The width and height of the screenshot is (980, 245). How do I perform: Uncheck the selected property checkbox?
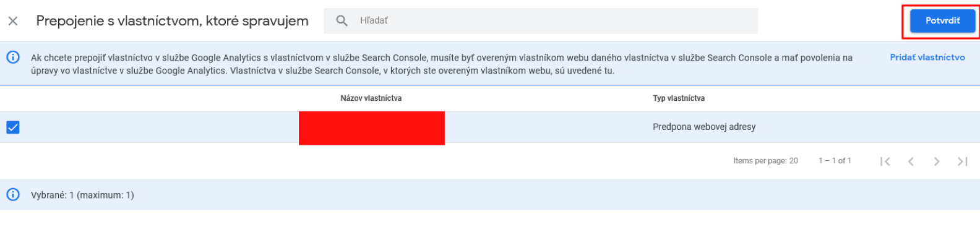[x=13, y=127]
